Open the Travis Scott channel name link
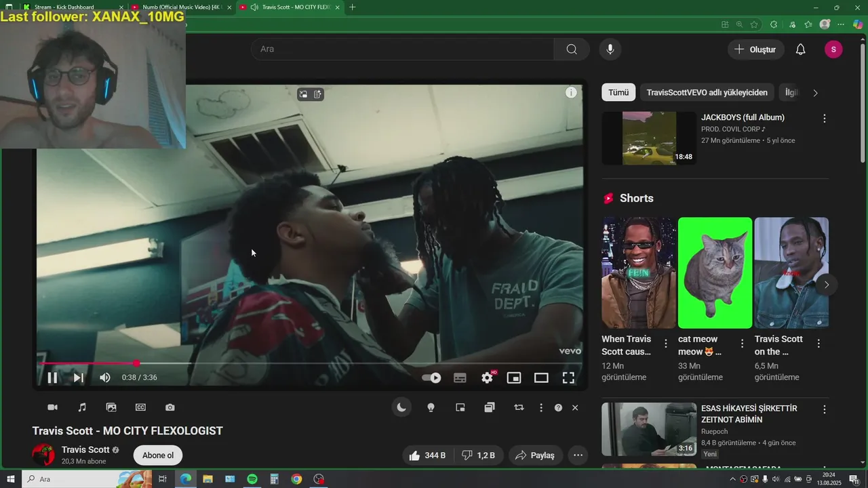This screenshot has width=868, height=488. (85, 449)
